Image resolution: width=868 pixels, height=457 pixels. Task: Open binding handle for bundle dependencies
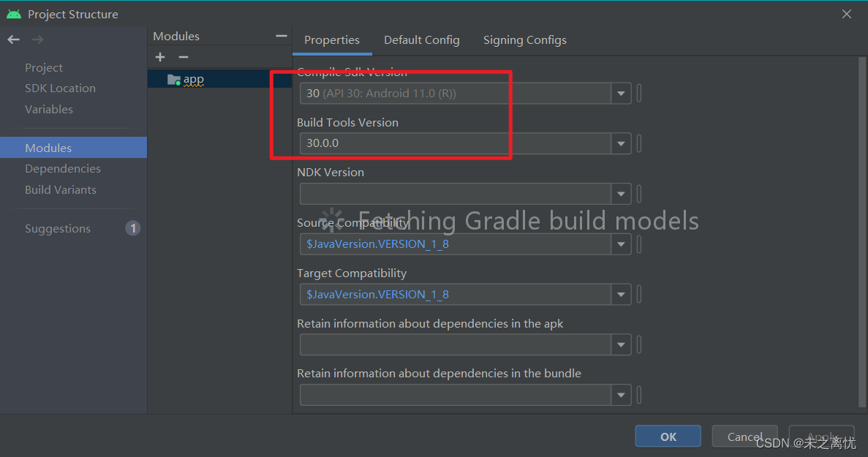(639, 395)
